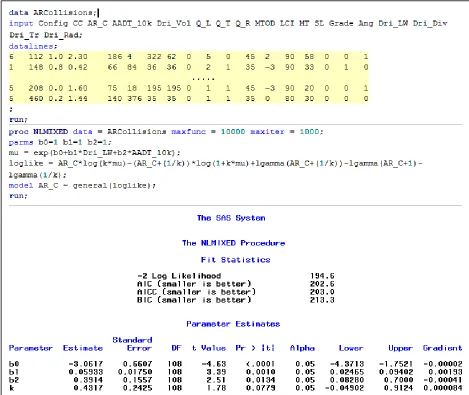
Task: Click the b1 t value 3.39
Action: coord(216,372)
